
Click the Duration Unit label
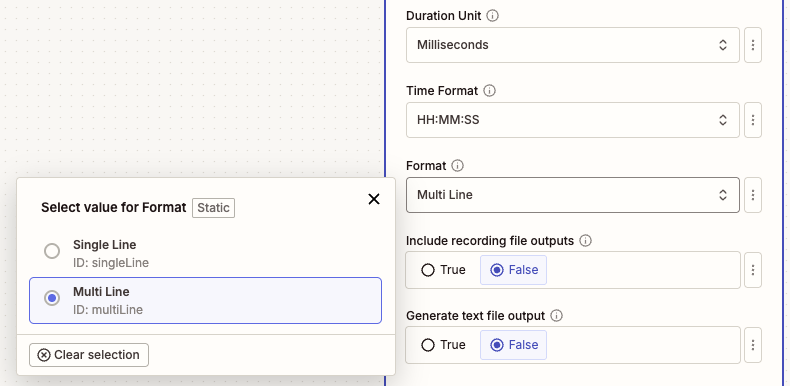pos(444,16)
